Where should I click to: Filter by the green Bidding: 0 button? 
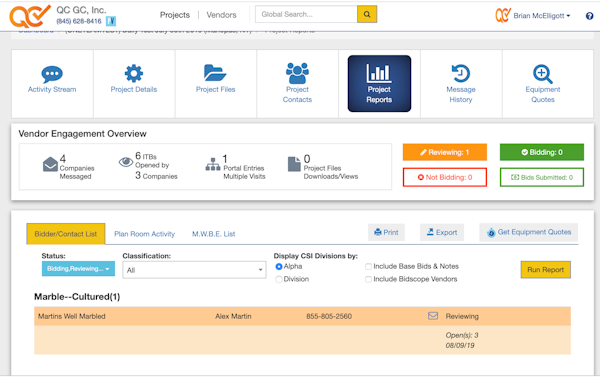[x=542, y=152]
